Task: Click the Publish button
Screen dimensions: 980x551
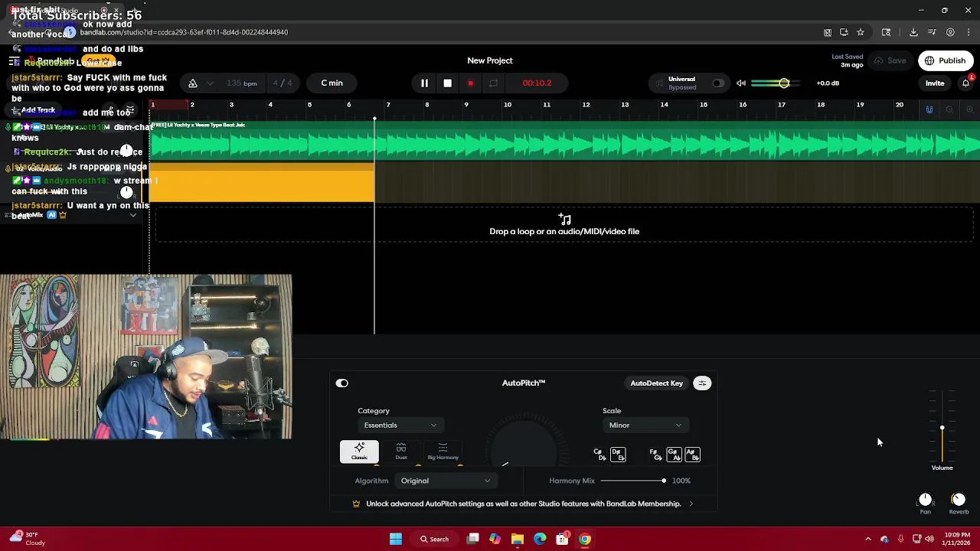Action: click(x=946, y=60)
